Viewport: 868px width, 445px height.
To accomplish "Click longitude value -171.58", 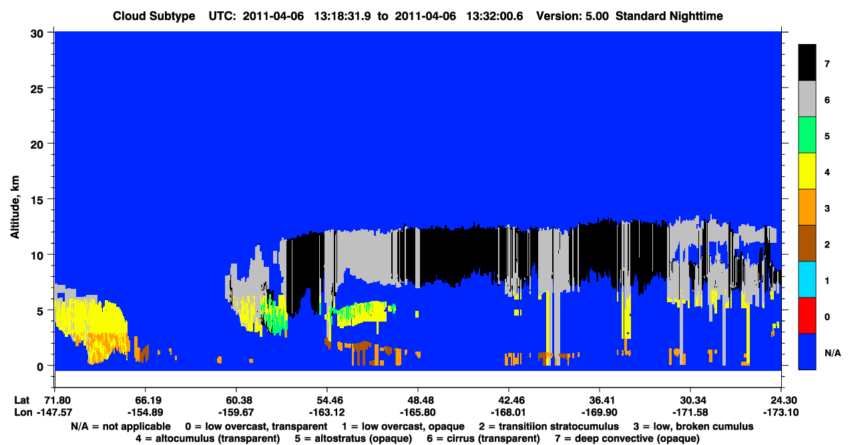I will pos(689,412).
